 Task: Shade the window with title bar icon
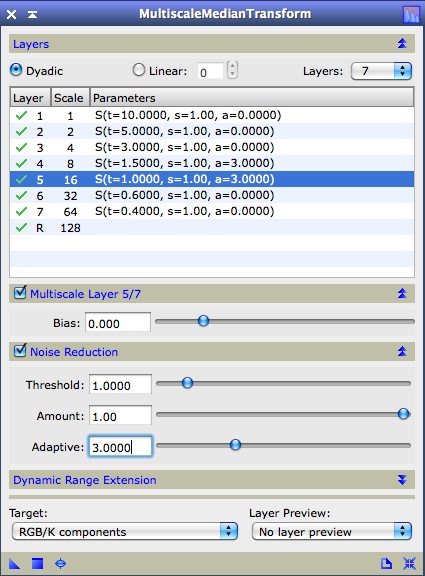coord(32,14)
